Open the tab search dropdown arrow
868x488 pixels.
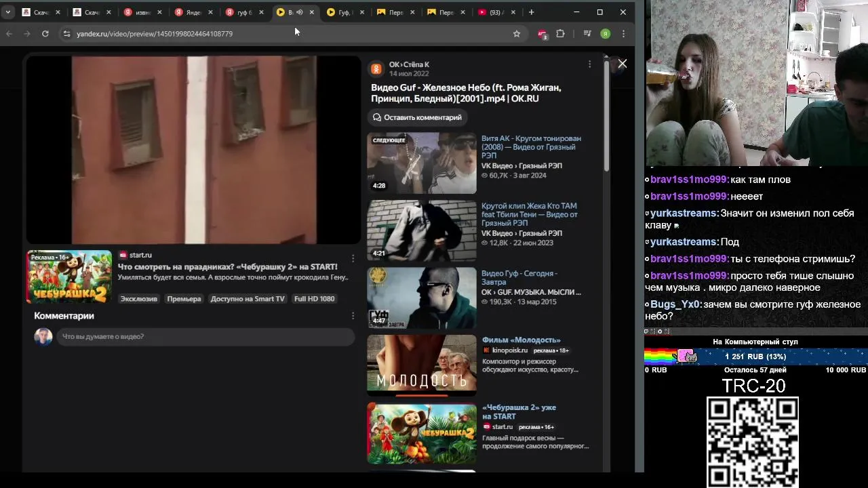point(7,12)
